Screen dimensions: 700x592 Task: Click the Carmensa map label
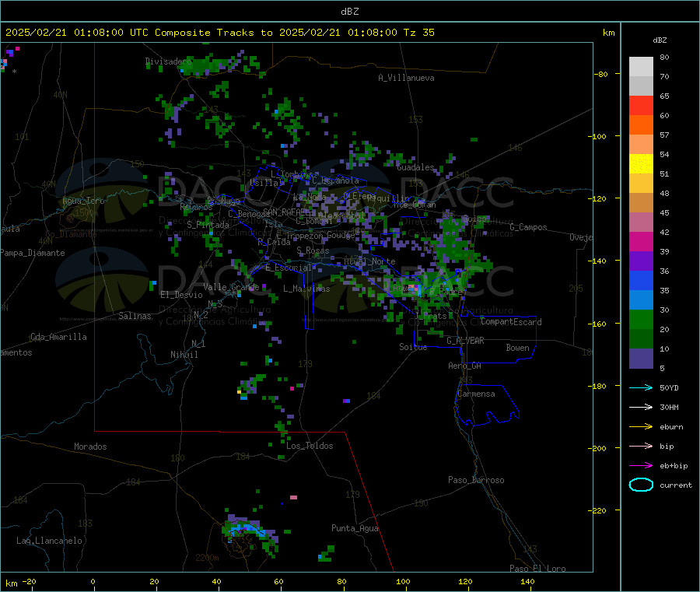pos(476,394)
